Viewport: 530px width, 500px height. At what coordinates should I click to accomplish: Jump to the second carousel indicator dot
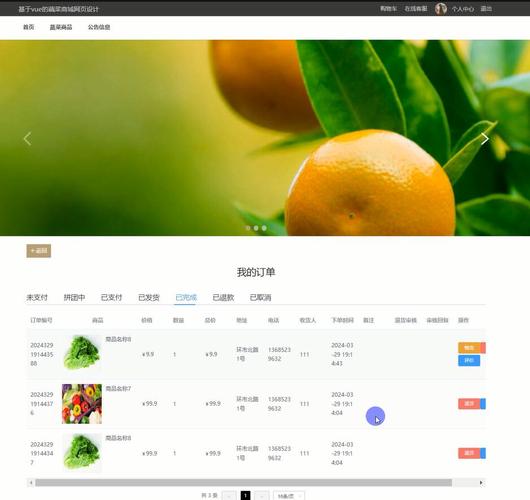coord(256,228)
